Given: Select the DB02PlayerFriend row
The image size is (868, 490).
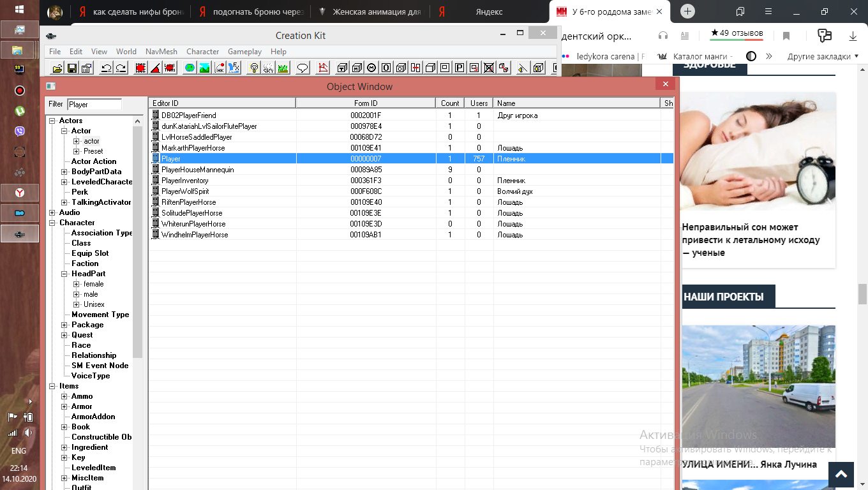Looking at the screenshot, I should tap(411, 115).
